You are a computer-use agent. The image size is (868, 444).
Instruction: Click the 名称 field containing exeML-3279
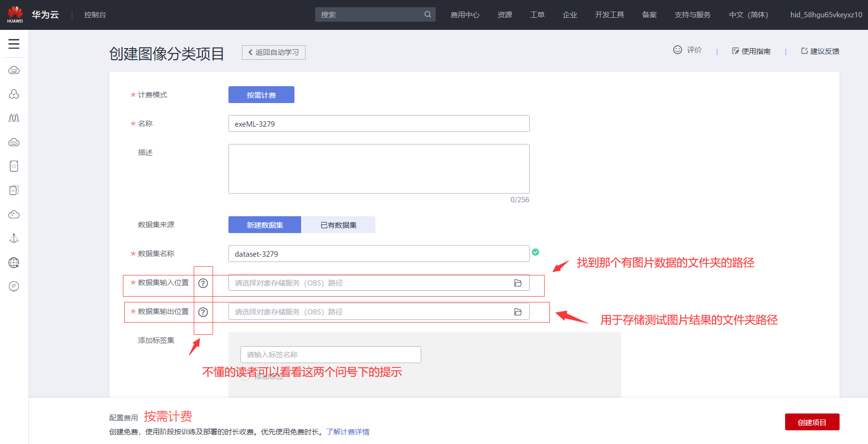pos(379,124)
